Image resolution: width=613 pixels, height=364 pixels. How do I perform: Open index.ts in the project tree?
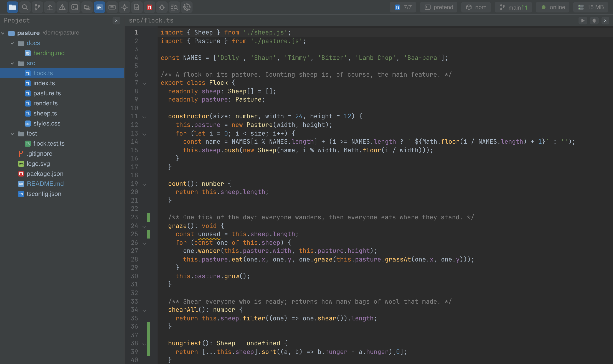[62, 83]
